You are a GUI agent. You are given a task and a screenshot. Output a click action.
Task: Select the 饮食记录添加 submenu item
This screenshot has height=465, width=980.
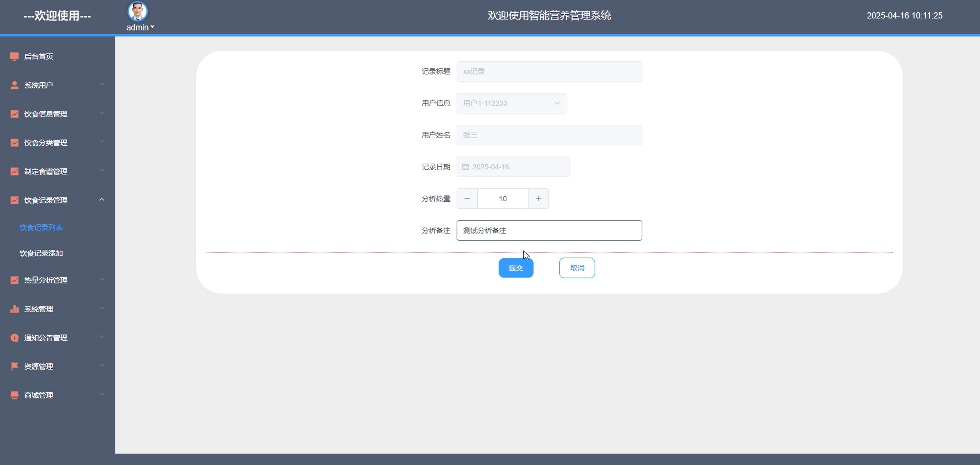(x=41, y=253)
